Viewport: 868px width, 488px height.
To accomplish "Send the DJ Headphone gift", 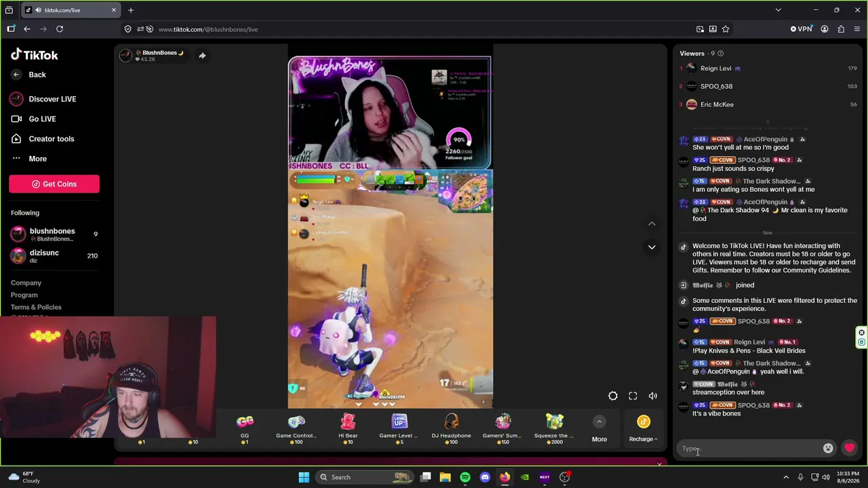I will [451, 429].
